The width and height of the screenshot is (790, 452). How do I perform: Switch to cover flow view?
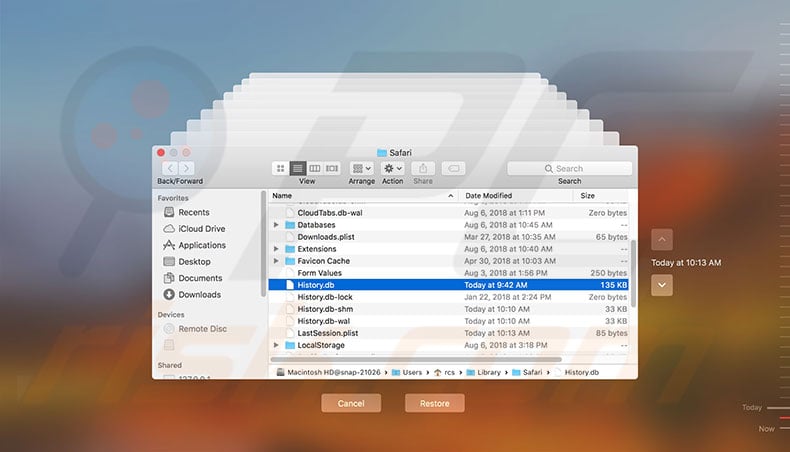click(x=332, y=168)
